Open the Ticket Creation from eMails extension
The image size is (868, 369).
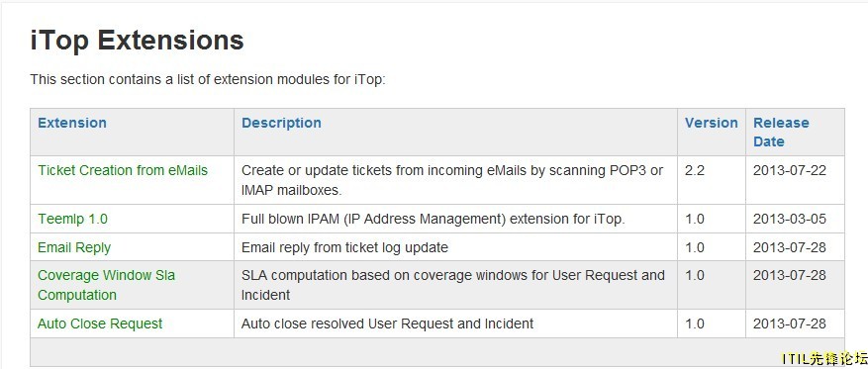pyautogui.click(x=123, y=170)
